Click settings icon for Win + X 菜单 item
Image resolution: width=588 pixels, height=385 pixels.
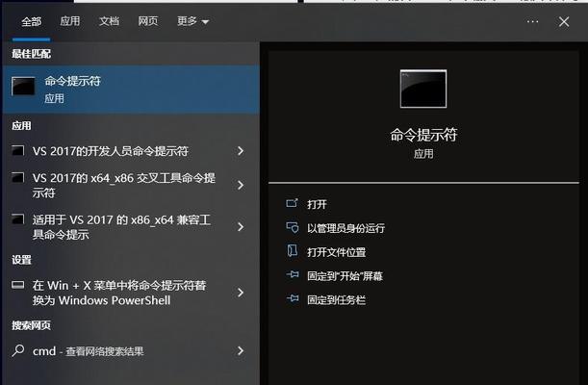coord(17,285)
